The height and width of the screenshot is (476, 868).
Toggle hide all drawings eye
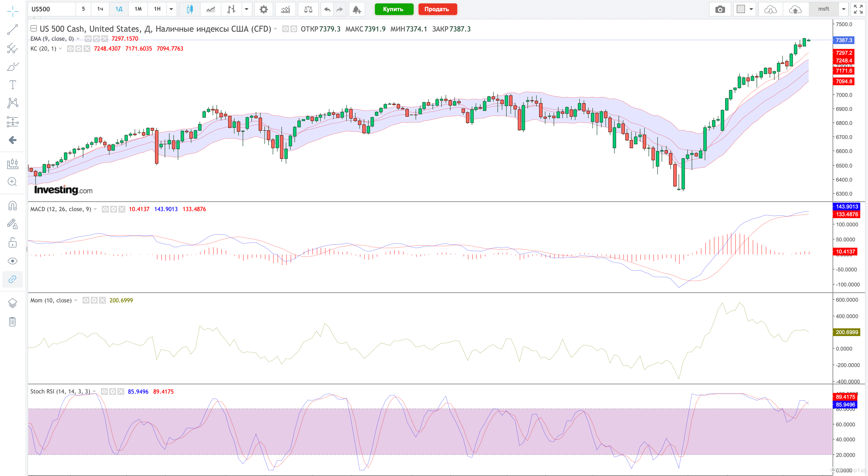[12, 261]
